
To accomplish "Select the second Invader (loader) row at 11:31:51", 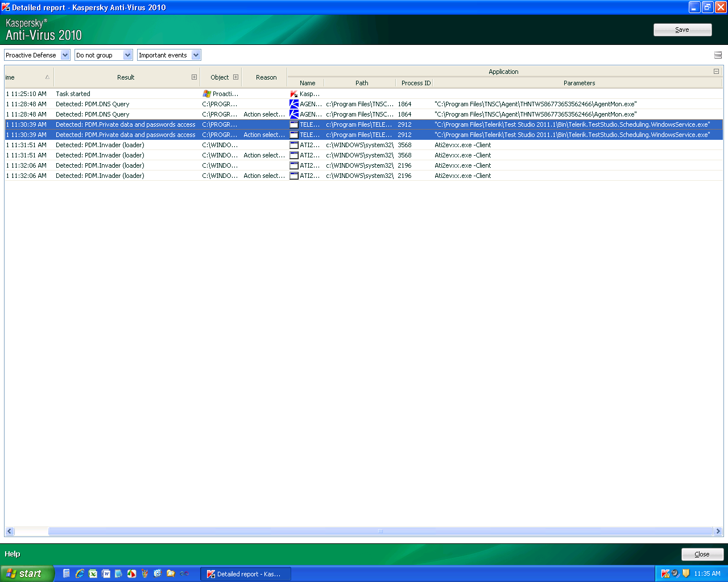I will pos(364,155).
